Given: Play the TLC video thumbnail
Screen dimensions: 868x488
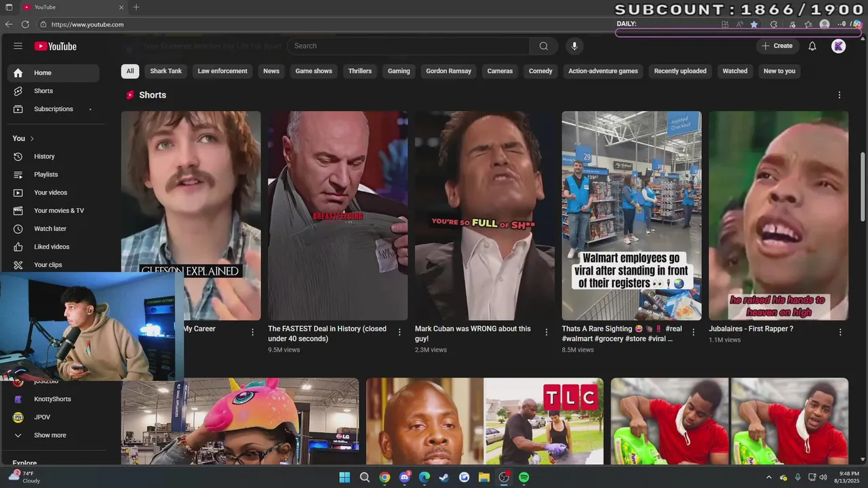Looking at the screenshot, I should point(485,421).
